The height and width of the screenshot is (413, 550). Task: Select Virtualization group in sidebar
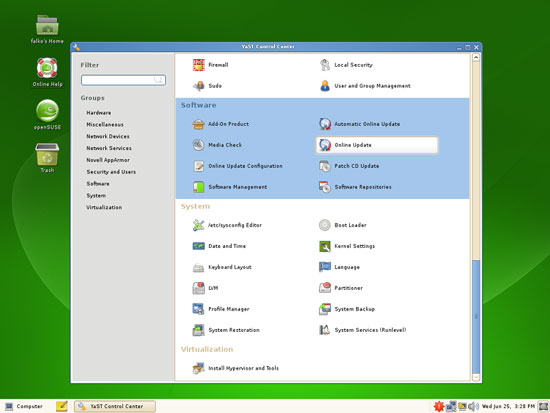pos(104,207)
